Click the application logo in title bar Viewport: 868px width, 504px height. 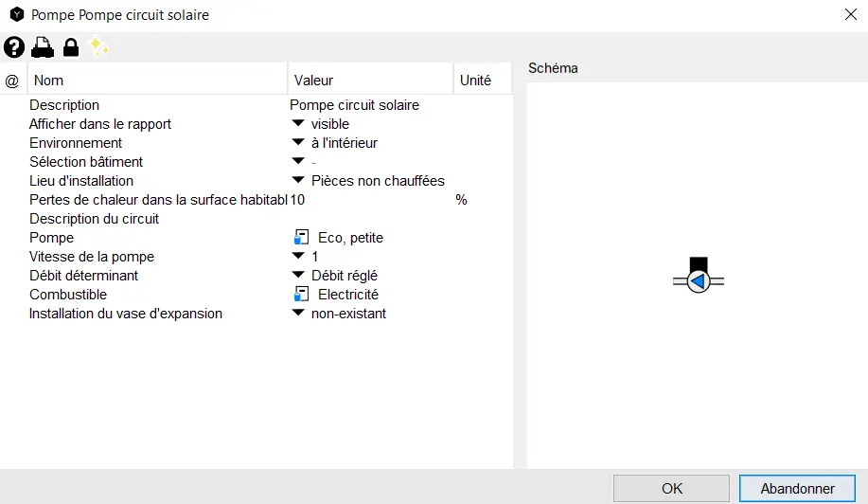coord(16,15)
